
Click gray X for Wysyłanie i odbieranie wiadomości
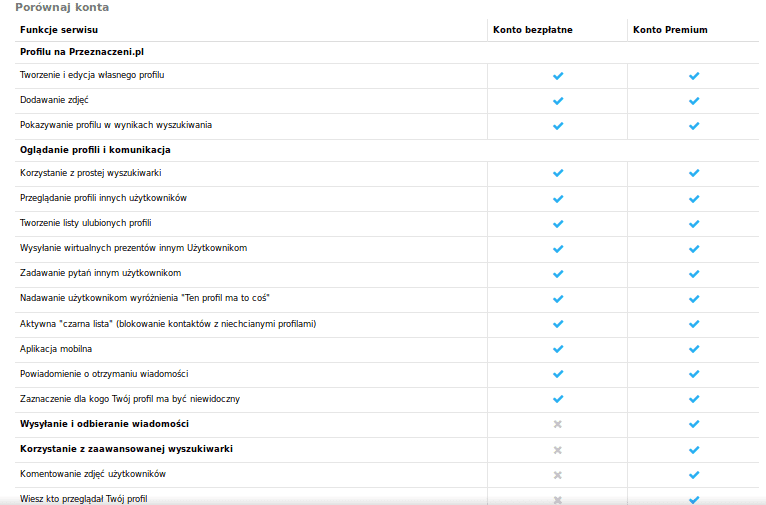tap(558, 424)
